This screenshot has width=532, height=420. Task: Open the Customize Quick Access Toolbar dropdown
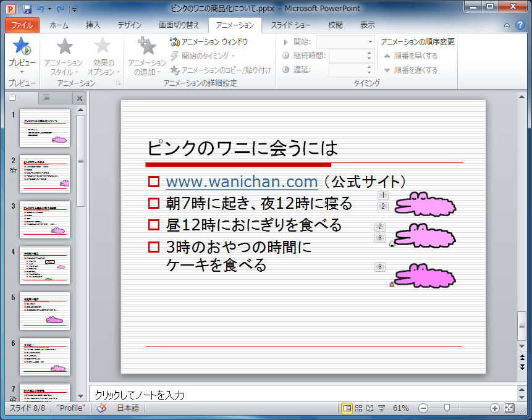(x=74, y=9)
